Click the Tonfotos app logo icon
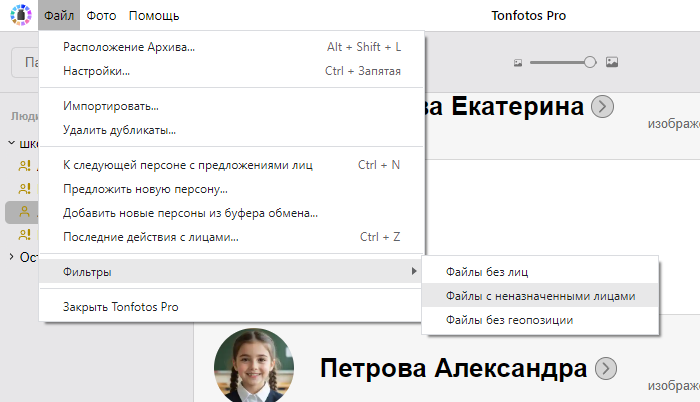This screenshot has width=700, height=402. click(20, 16)
